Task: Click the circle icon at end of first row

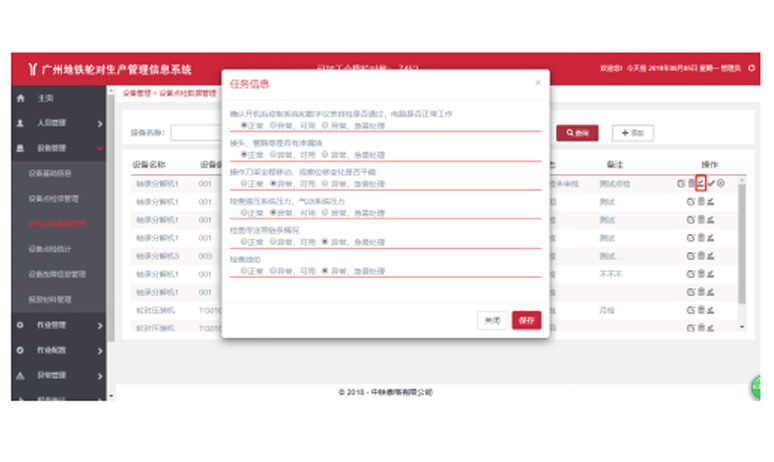Action: (x=722, y=184)
